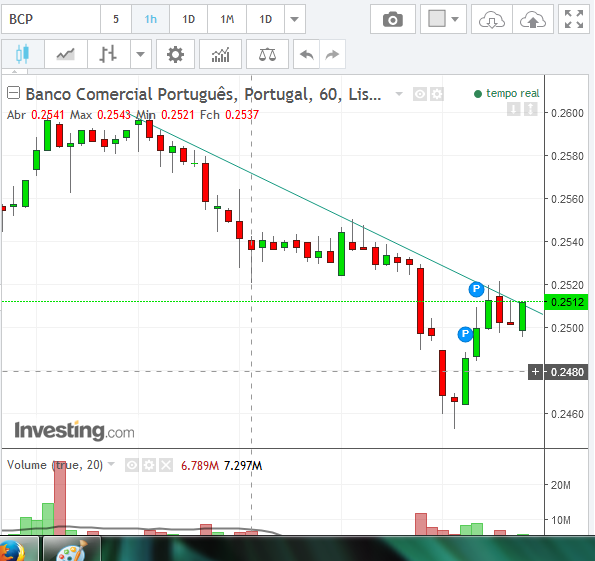Screen dimensions: 595x561
Task: Select the candlestick chart type
Action: pos(23,54)
